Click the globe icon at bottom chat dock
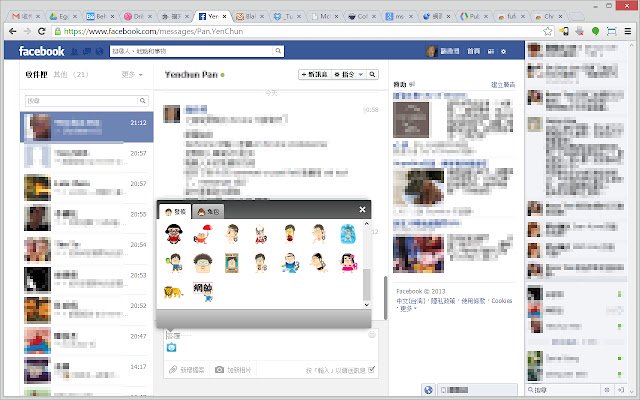The image size is (640, 400). (x=428, y=390)
